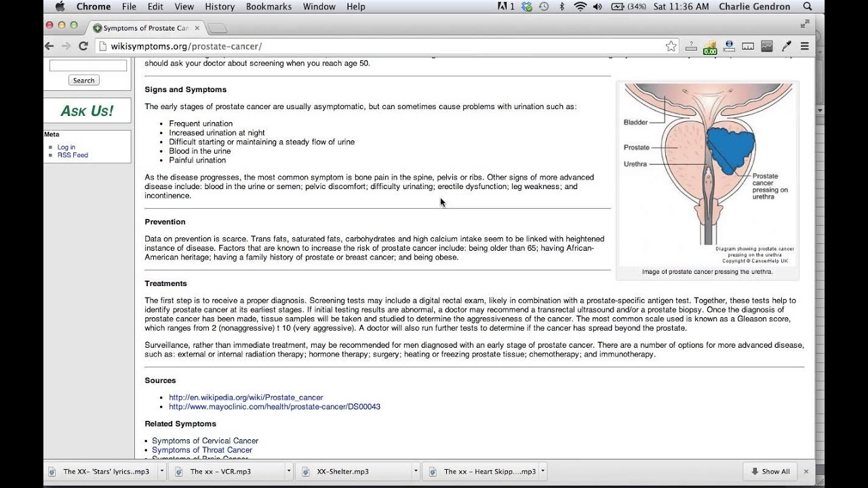Open the Chrome hamburger menu

pyautogui.click(x=805, y=46)
